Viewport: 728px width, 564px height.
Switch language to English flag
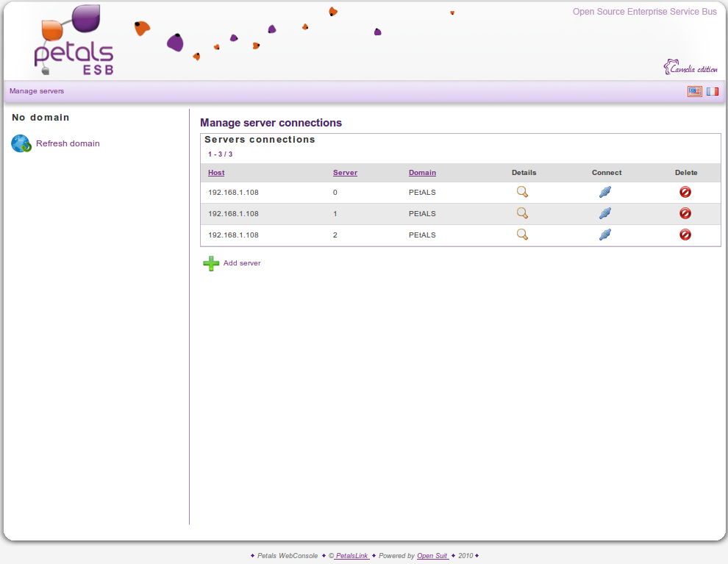(x=694, y=91)
